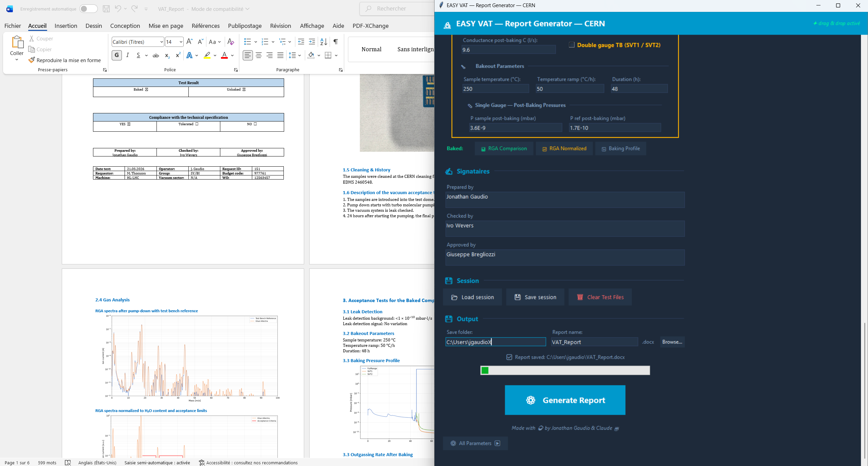This screenshot has height=466, width=868.
Task: Click the Save folder input field
Action: pos(496,342)
